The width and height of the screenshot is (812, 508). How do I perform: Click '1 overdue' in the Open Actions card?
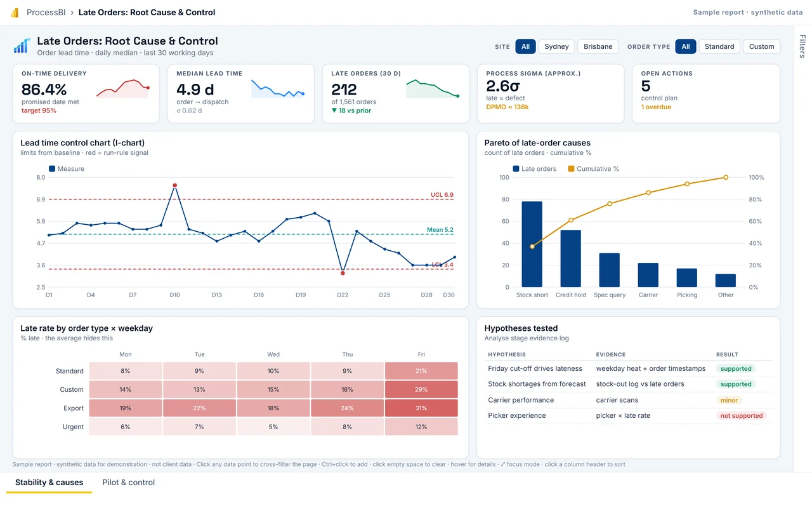tap(656, 107)
